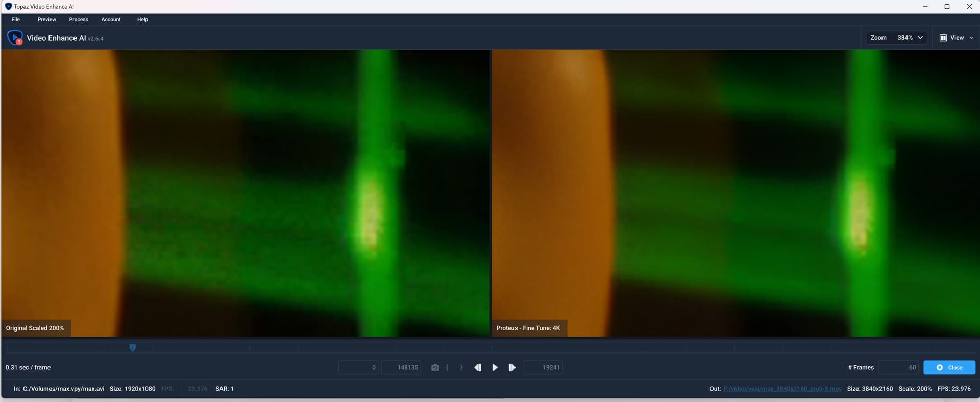Open the output file path link
This screenshot has height=402, width=980.
click(782, 389)
